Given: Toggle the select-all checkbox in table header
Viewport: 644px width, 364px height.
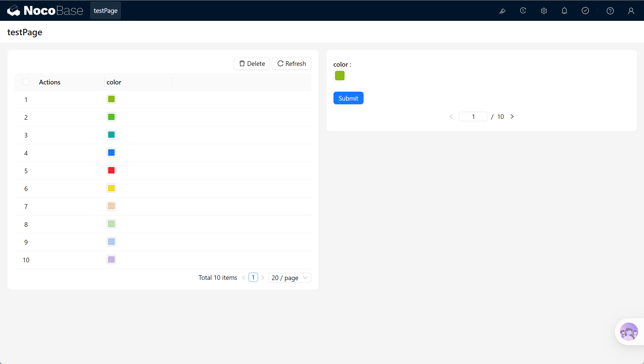Looking at the screenshot, I should (26, 82).
